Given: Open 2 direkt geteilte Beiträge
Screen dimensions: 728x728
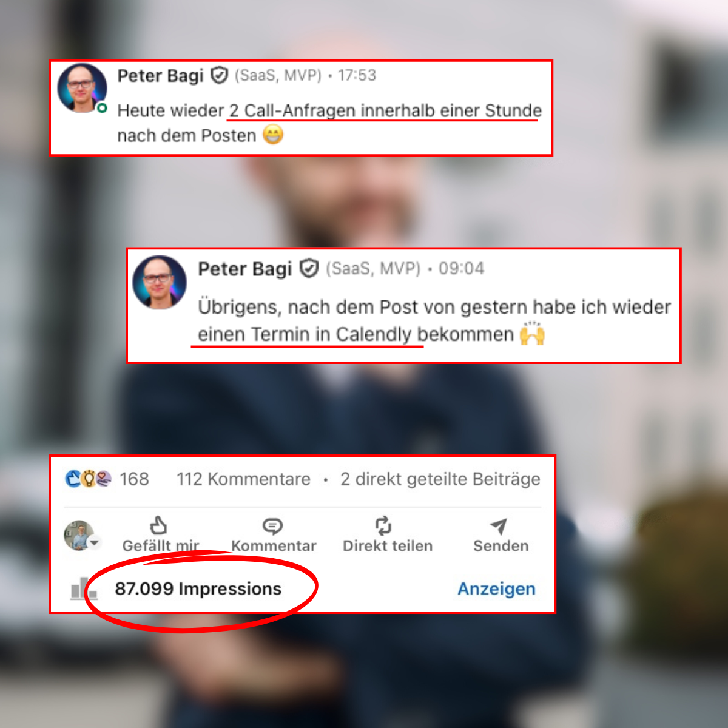Looking at the screenshot, I should [x=440, y=479].
